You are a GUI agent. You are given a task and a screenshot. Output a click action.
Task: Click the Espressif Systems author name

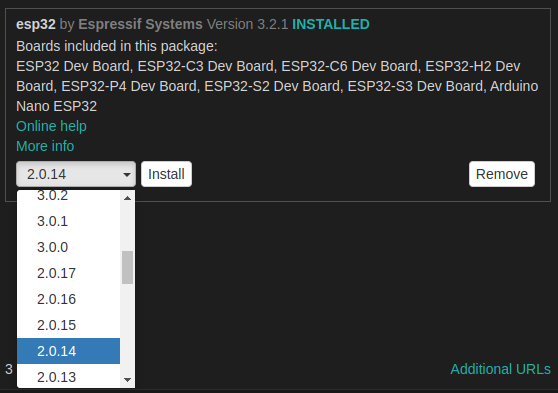[x=140, y=25]
